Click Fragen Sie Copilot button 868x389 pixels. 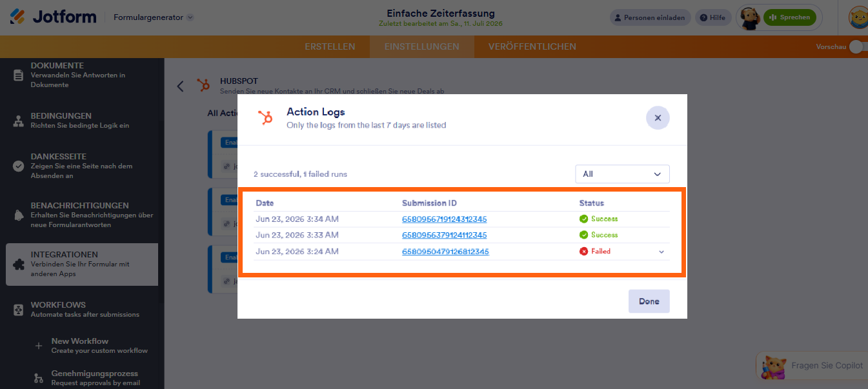point(812,365)
